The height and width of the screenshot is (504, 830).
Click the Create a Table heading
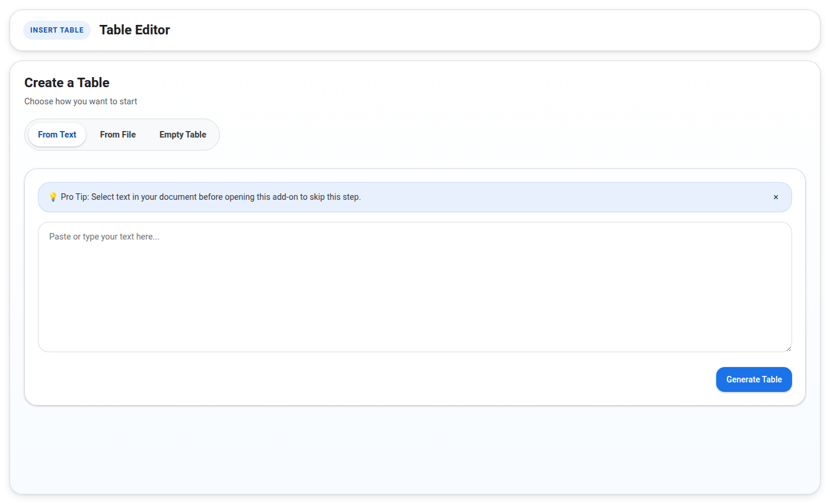pyautogui.click(x=67, y=82)
